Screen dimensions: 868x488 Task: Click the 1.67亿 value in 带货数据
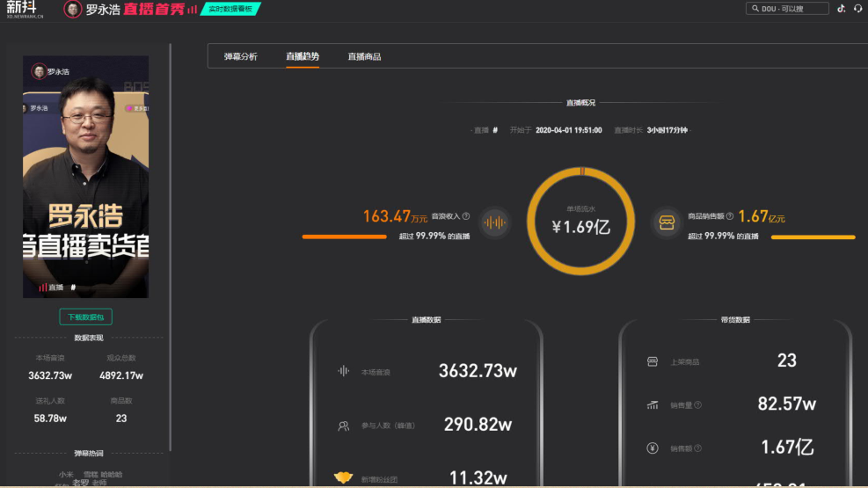(786, 447)
